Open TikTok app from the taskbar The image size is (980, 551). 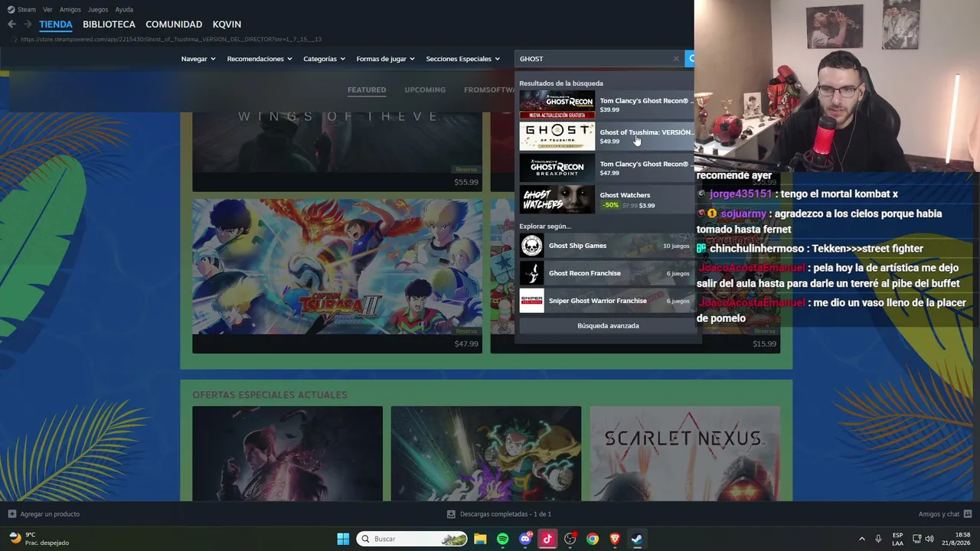(547, 539)
